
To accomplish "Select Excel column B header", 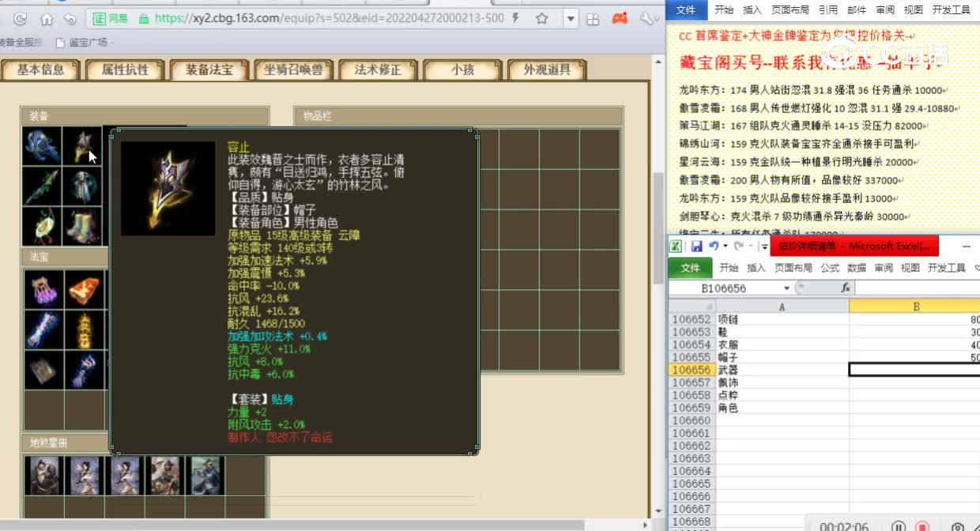I will pos(915,306).
